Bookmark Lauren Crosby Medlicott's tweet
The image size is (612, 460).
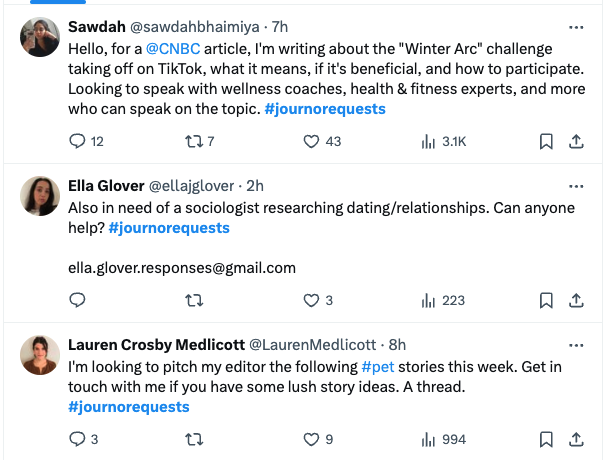coord(546,439)
